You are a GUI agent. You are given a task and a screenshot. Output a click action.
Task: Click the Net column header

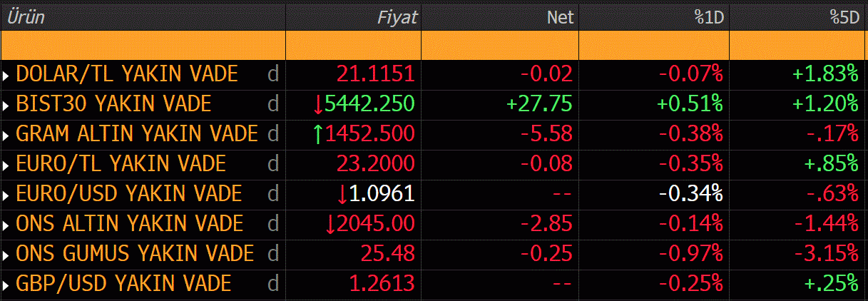[560, 18]
